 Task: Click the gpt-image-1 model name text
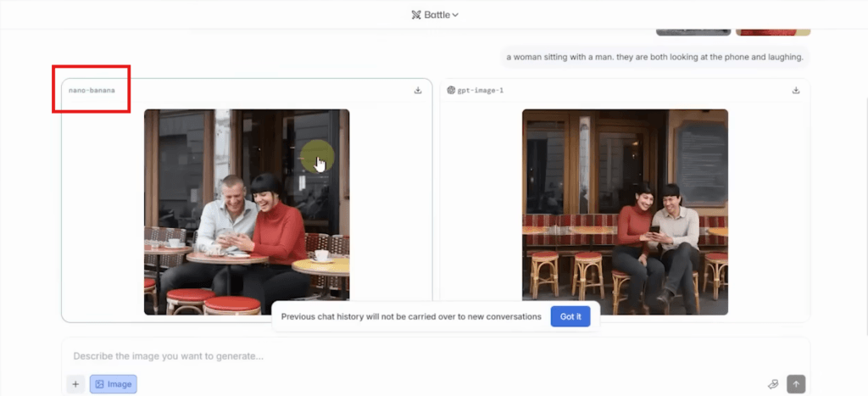coord(481,91)
